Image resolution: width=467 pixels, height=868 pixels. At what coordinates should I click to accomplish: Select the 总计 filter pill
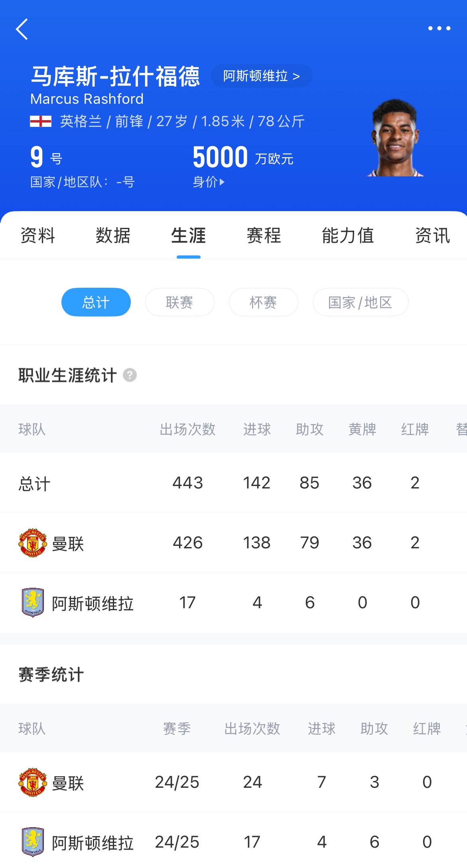[x=96, y=302]
